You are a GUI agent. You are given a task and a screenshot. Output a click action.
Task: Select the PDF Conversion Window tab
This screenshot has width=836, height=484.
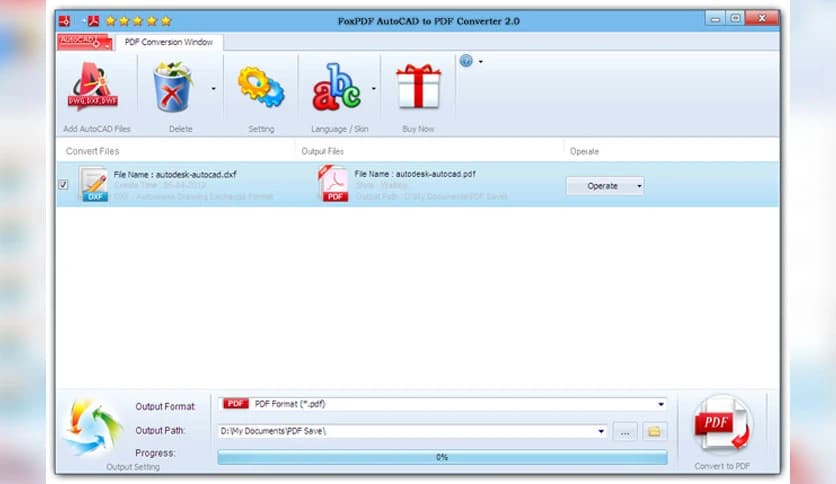coord(168,42)
